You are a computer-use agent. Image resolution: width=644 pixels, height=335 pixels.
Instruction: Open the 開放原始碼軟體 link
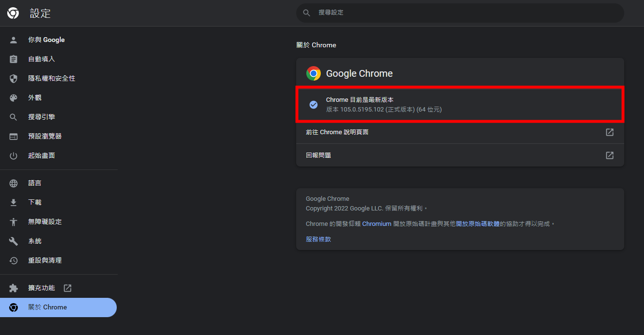coord(478,224)
